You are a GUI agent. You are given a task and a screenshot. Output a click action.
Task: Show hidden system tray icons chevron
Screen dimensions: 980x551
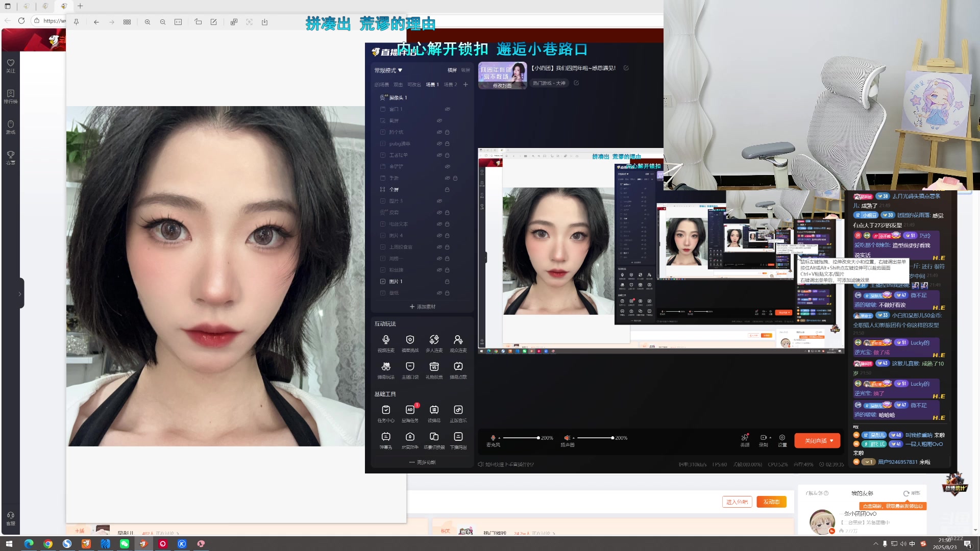tap(875, 544)
